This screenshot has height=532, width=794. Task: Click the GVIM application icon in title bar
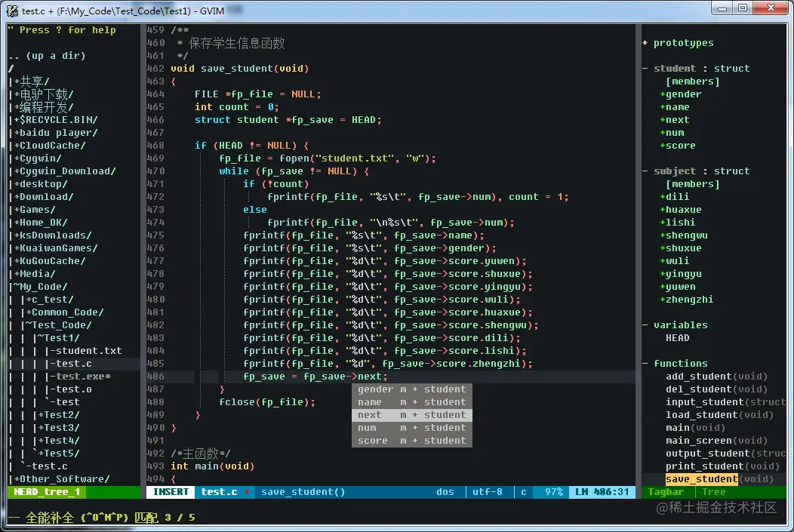pos(12,11)
